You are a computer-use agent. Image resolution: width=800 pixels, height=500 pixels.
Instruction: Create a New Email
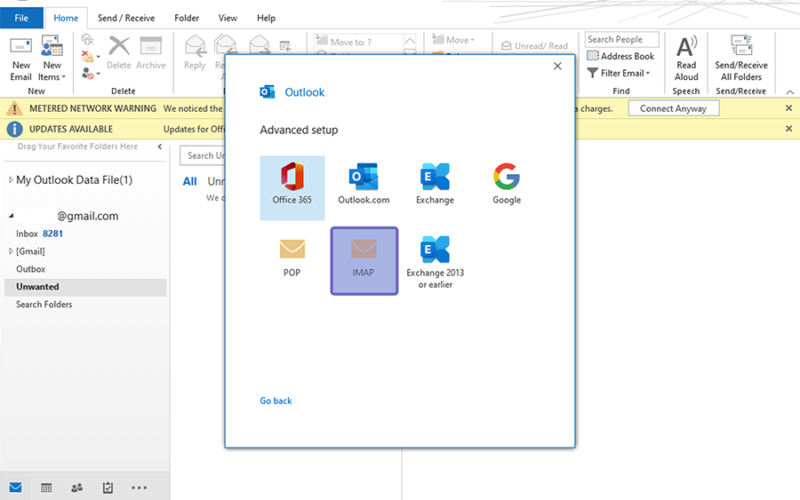click(21, 59)
